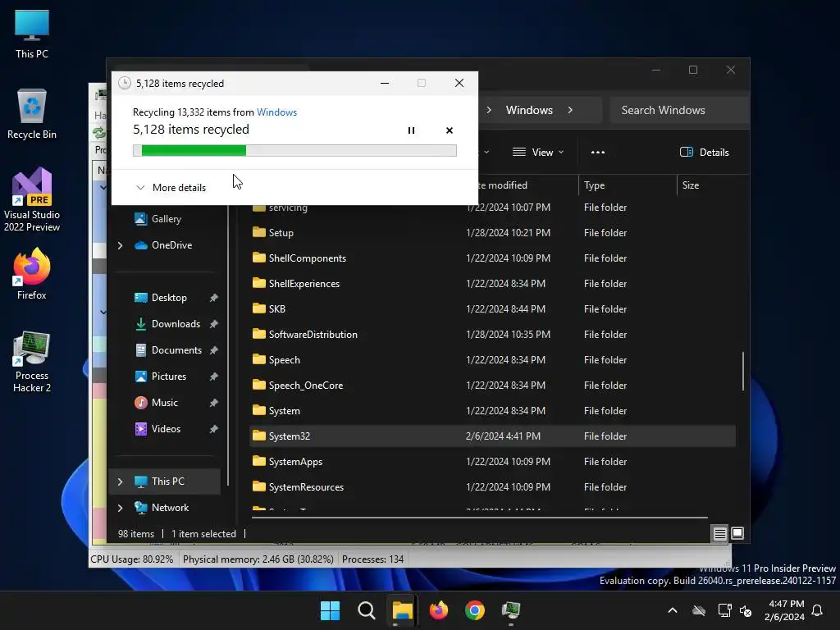Switch to large thumbnails view layout
The image size is (840, 630).
coord(737,533)
